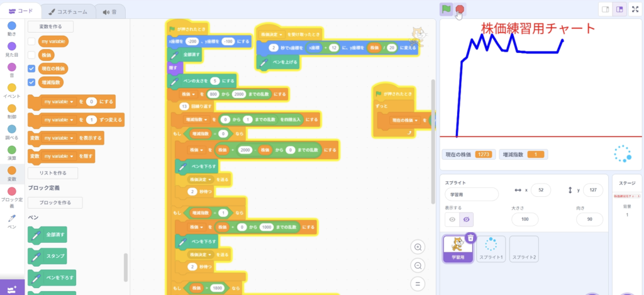Edit repeat count 13 in loop block
The height and width of the screenshot is (295, 644).
(x=184, y=106)
